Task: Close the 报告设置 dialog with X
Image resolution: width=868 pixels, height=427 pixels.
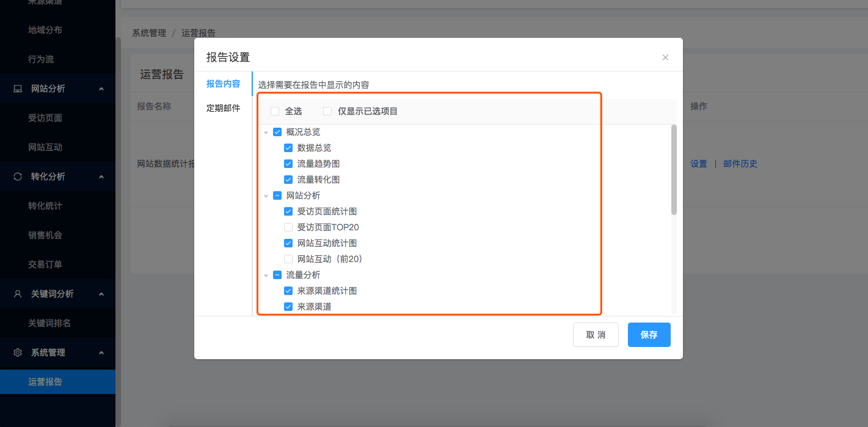Action: click(665, 57)
